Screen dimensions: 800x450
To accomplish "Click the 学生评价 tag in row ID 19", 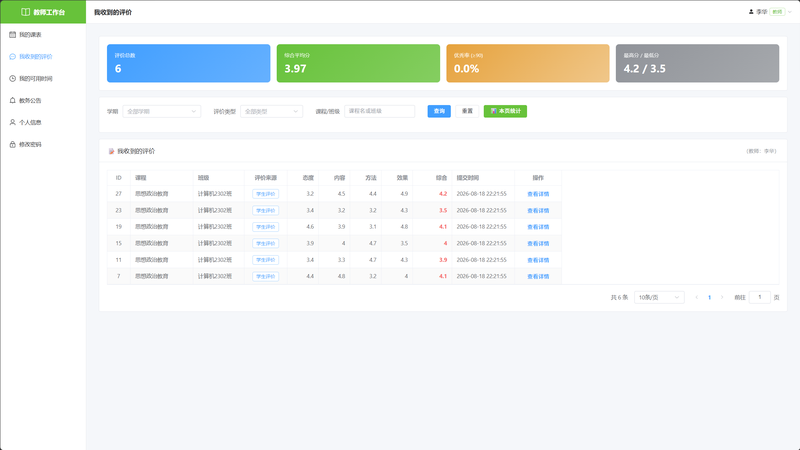I will pos(265,227).
